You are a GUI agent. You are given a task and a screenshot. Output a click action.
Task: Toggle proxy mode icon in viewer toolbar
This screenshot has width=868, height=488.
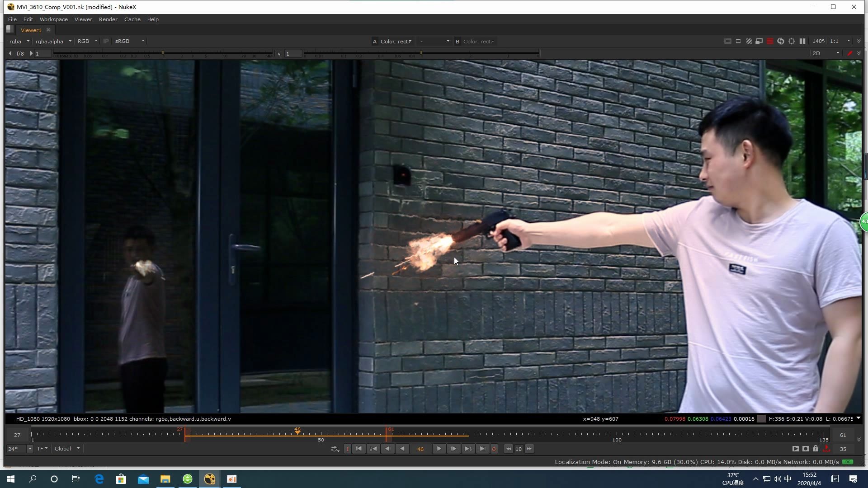(x=759, y=41)
